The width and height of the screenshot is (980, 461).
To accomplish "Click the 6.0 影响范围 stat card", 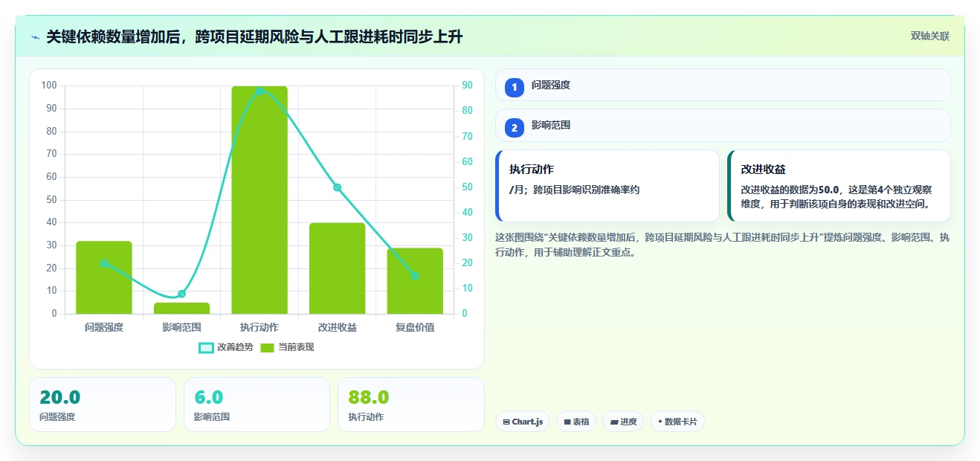I will coord(257,404).
